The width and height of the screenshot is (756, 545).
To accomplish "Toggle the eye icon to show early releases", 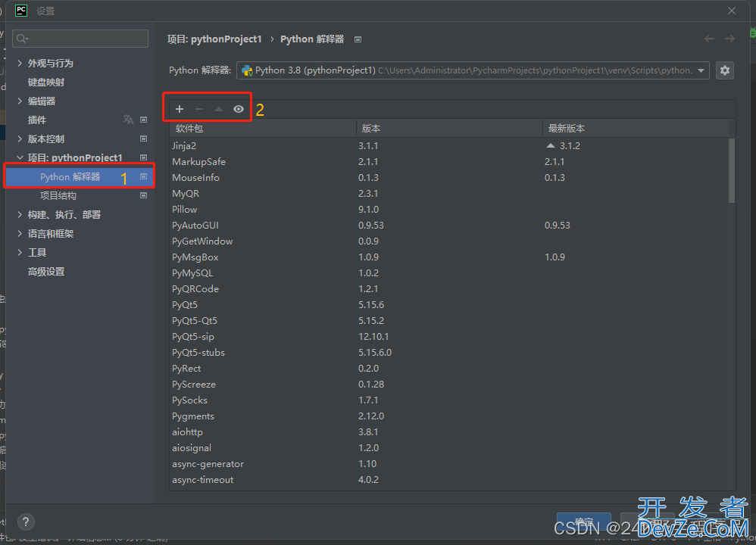I will (239, 109).
